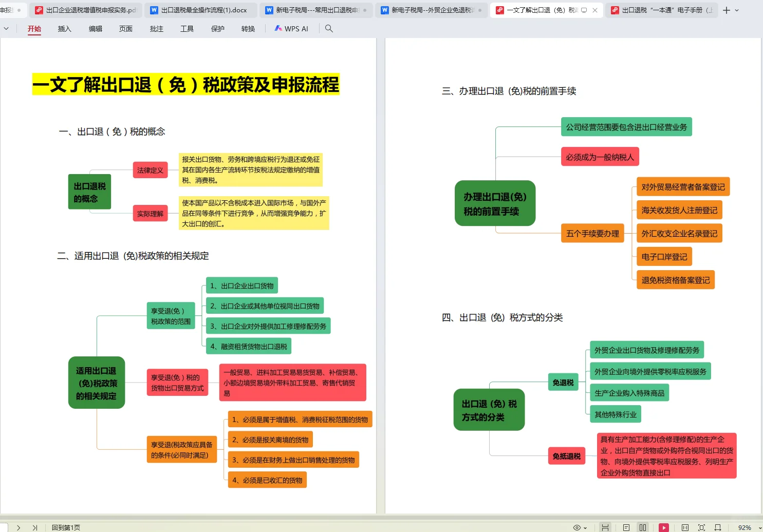Jump to last page with skip icon
The height and width of the screenshot is (532, 763).
pyautogui.click(x=34, y=527)
